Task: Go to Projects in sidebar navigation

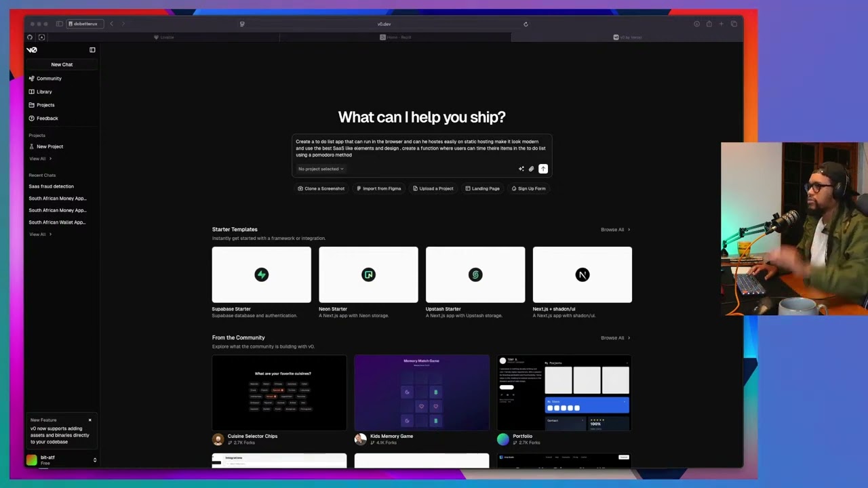Action: point(45,105)
